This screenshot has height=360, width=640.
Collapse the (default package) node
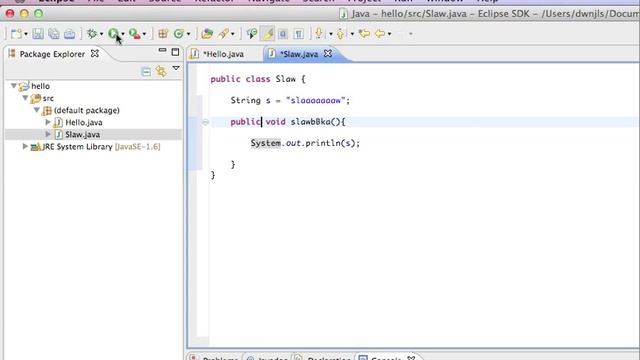[37, 110]
